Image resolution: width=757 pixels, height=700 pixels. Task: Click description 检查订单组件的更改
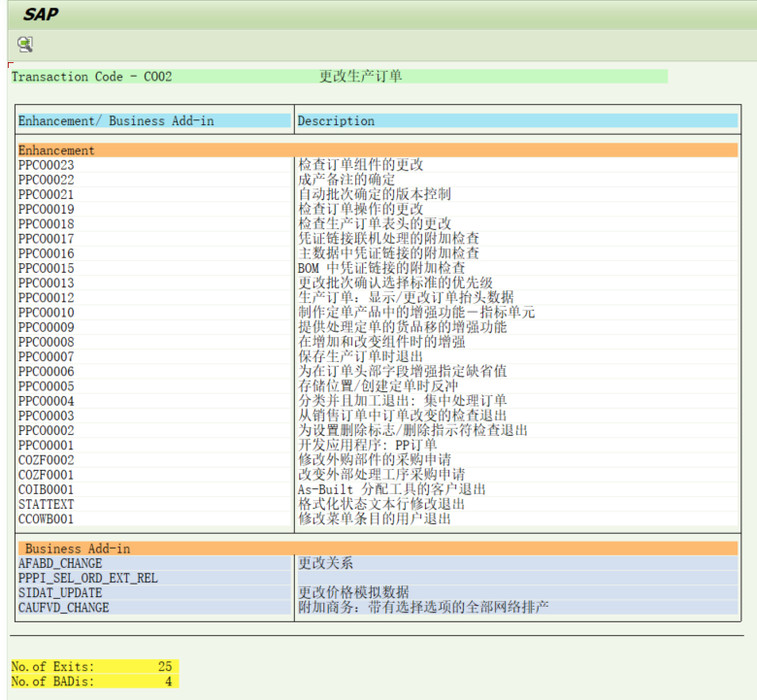coord(361,165)
